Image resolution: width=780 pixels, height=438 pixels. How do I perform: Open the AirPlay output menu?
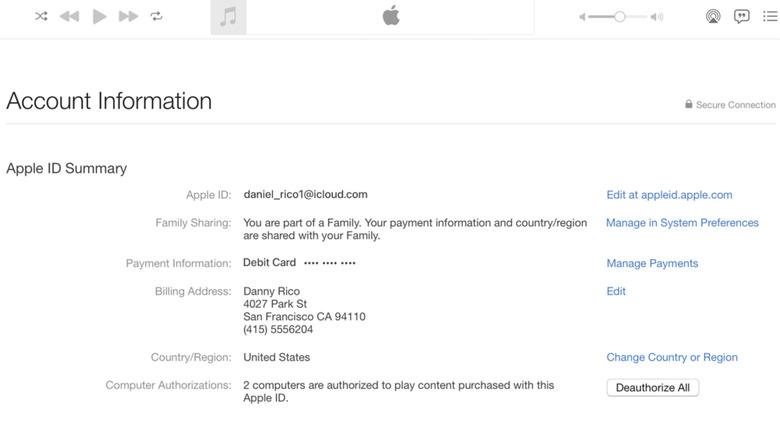713,17
